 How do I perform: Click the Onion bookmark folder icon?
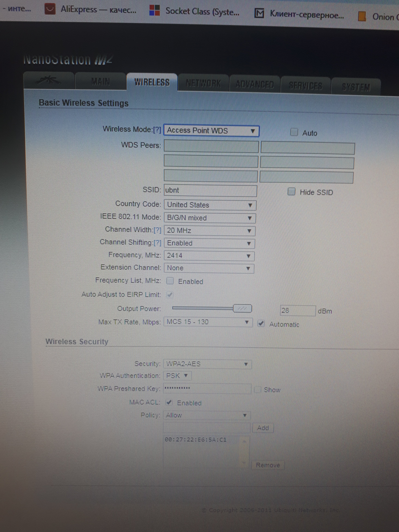pos(362,16)
